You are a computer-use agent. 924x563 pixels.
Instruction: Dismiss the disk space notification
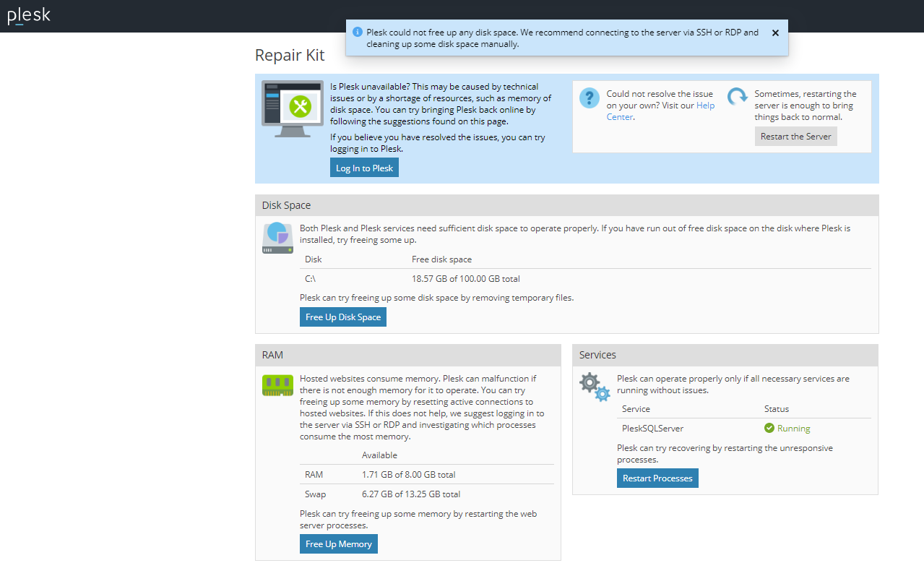click(x=775, y=33)
